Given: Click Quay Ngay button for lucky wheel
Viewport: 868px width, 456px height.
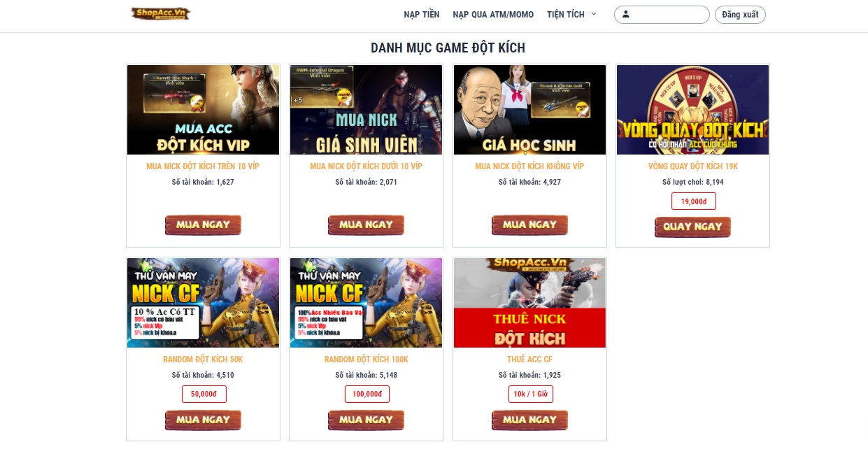Looking at the screenshot, I should (x=692, y=227).
